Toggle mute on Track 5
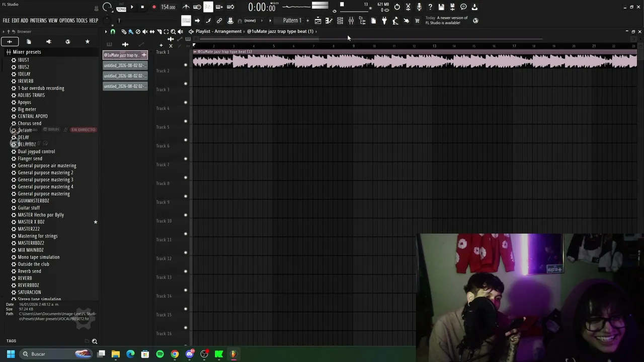Screen dimensions: 644x362 tap(186, 140)
